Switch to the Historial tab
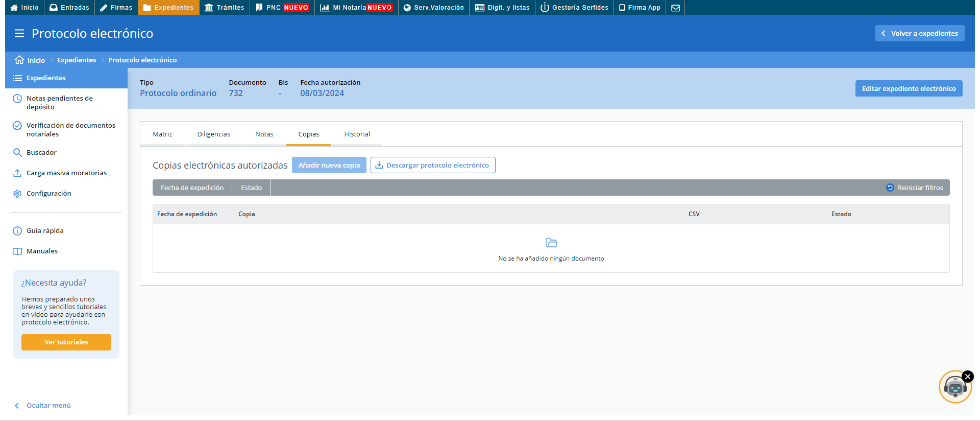The image size is (980, 421). point(357,134)
